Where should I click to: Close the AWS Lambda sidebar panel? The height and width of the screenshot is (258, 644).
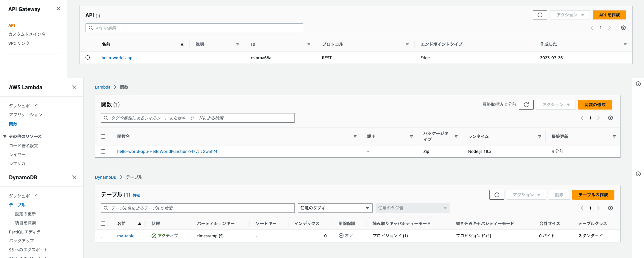[74, 87]
